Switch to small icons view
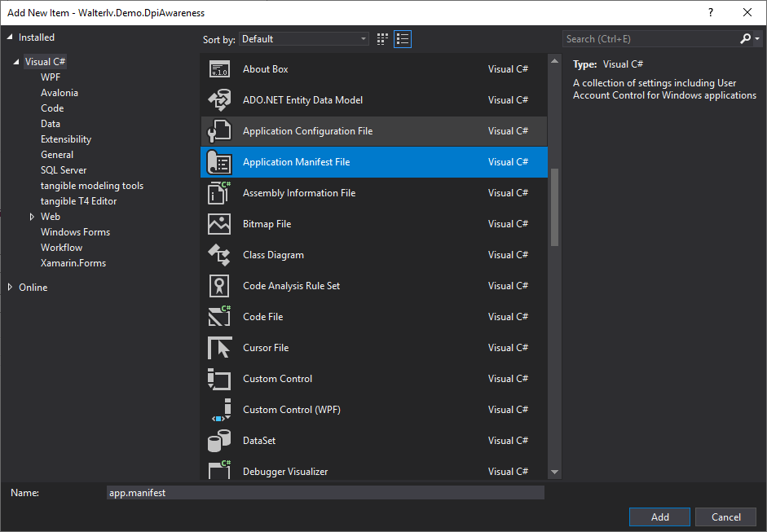 point(382,39)
